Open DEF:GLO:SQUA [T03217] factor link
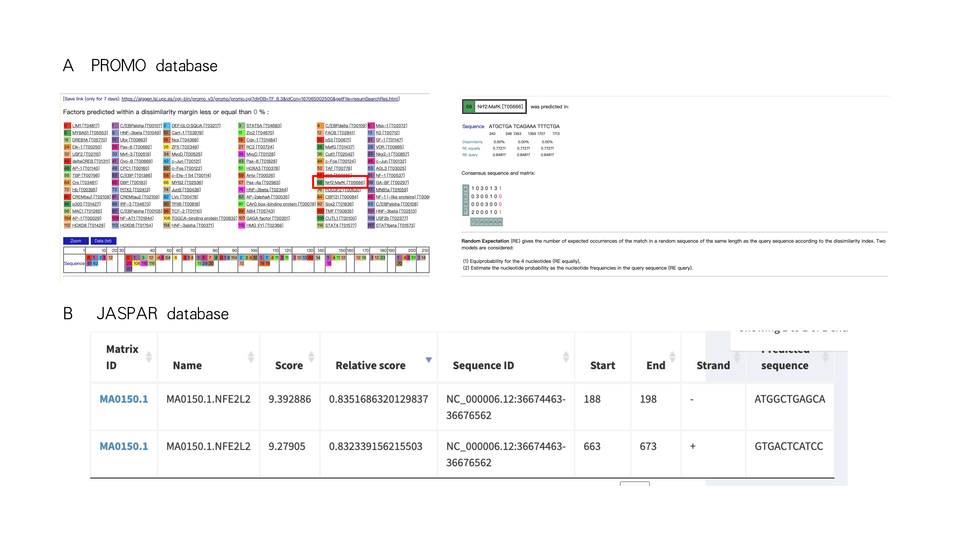Screen dimensions: 980x551 [x=196, y=126]
